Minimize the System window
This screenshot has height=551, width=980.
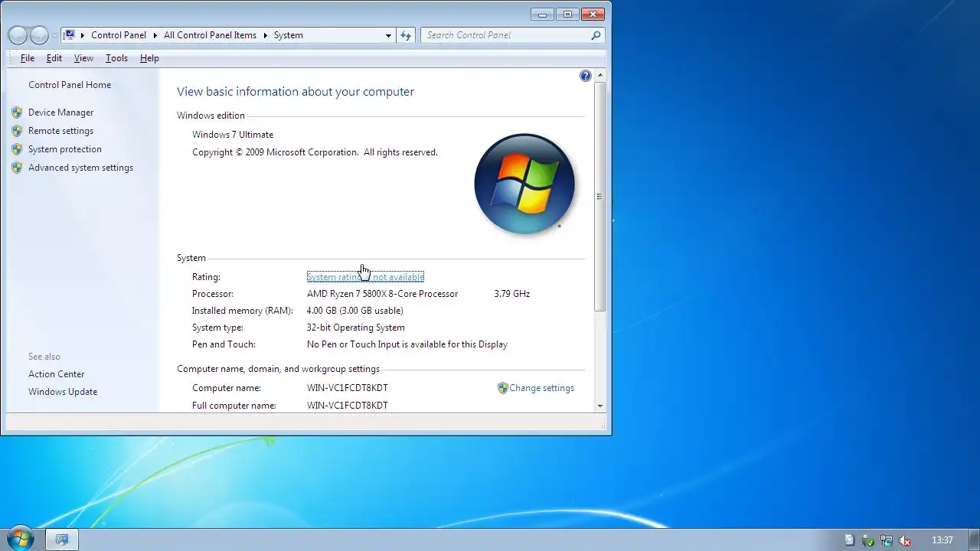coord(542,14)
